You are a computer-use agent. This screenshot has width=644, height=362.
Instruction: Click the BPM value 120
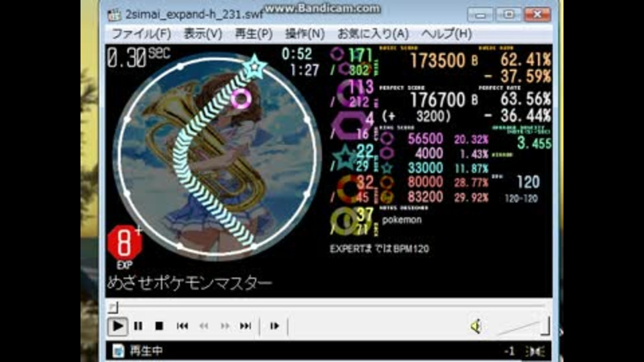point(528,182)
